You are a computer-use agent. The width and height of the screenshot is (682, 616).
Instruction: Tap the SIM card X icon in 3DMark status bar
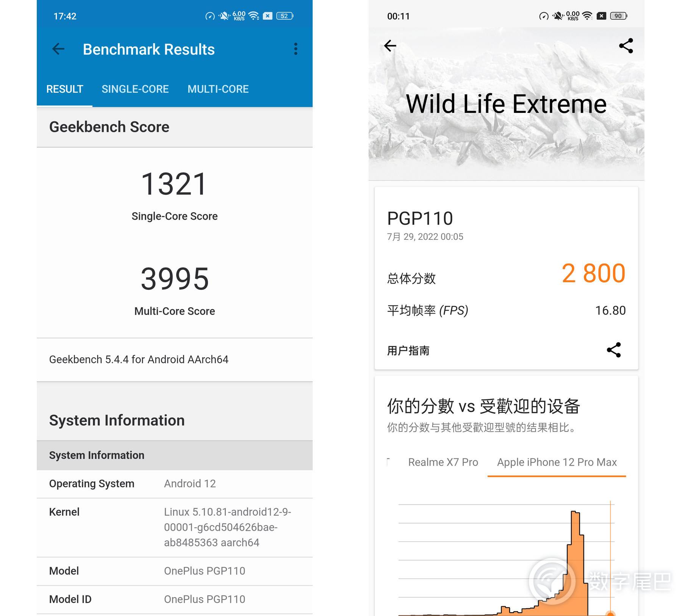pos(601,16)
